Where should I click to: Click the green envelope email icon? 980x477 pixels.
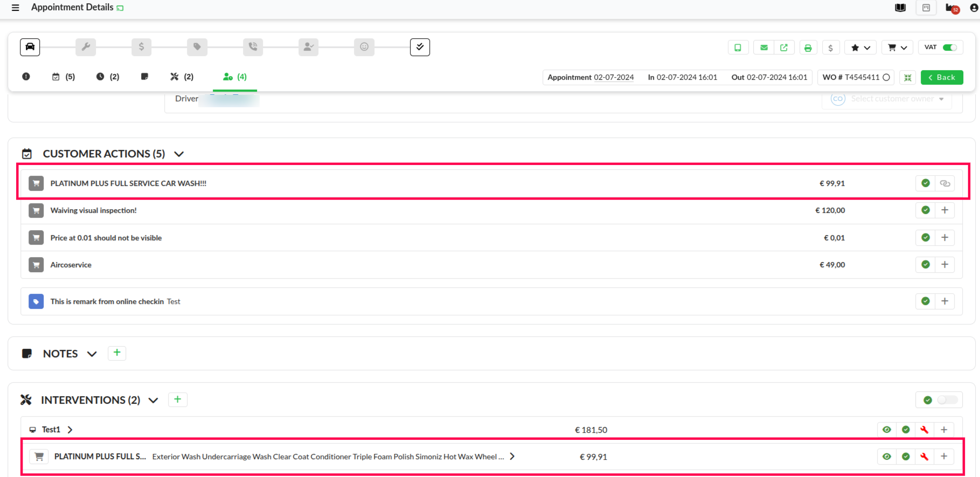(x=763, y=47)
